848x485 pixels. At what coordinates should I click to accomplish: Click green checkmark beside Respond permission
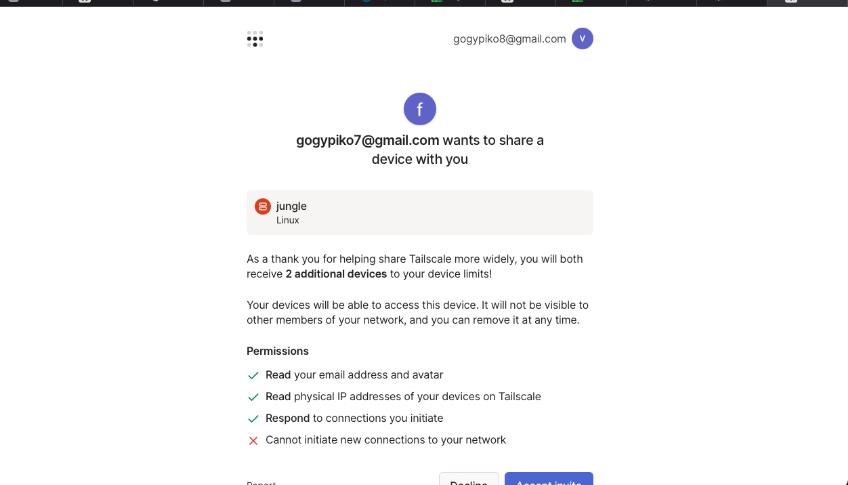click(x=253, y=419)
